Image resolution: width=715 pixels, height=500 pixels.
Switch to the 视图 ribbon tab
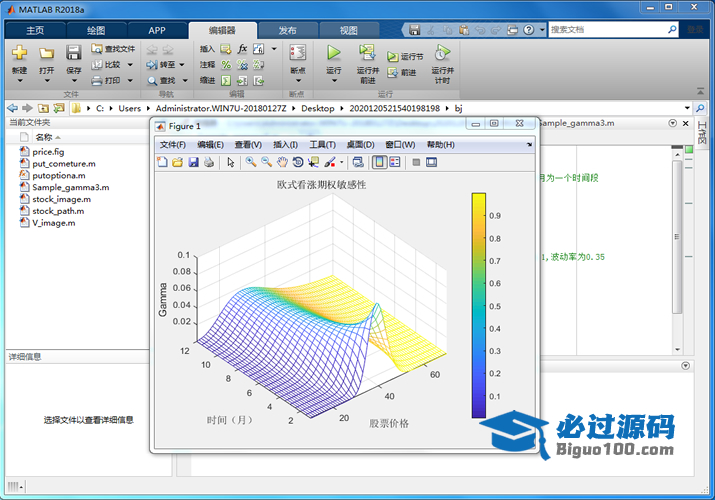[x=349, y=31]
